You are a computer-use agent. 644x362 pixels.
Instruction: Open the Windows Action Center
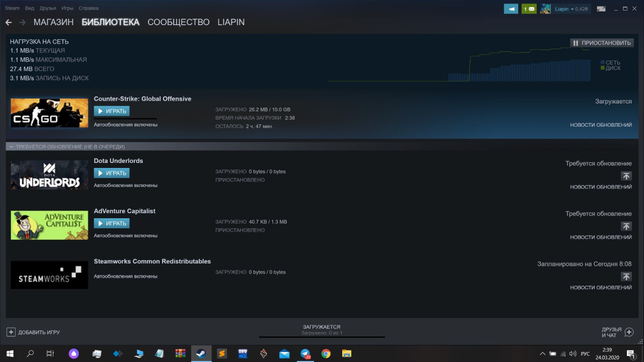click(x=630, y=354)
